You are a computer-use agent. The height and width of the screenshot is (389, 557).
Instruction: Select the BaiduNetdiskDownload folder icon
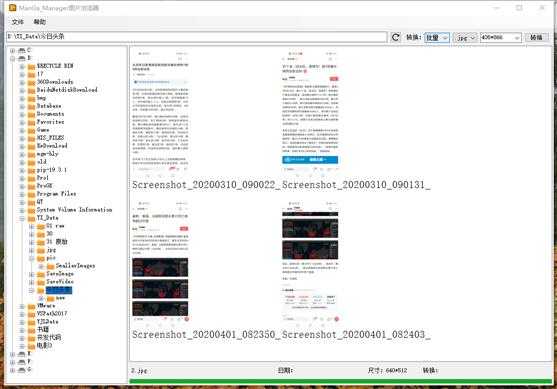coord(32,90)
